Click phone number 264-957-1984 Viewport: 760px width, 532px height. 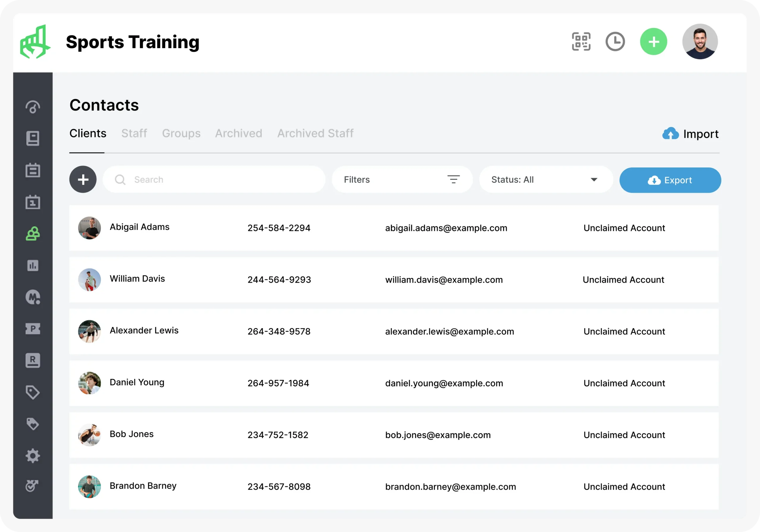click(x=278, y=383)
